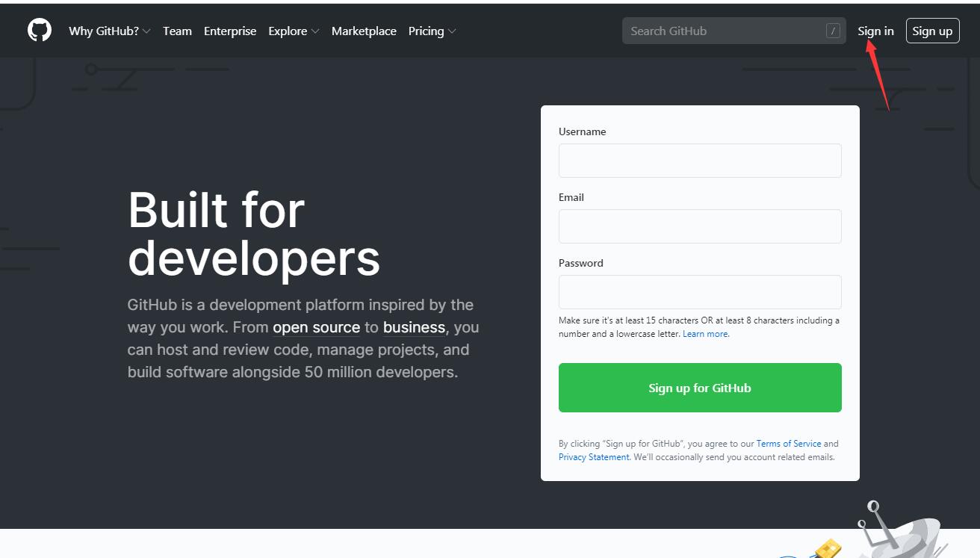Click the GitHub Octocat logo
Image resolution: width=980 pixels, height=558 pixels.
click(40, 31)
